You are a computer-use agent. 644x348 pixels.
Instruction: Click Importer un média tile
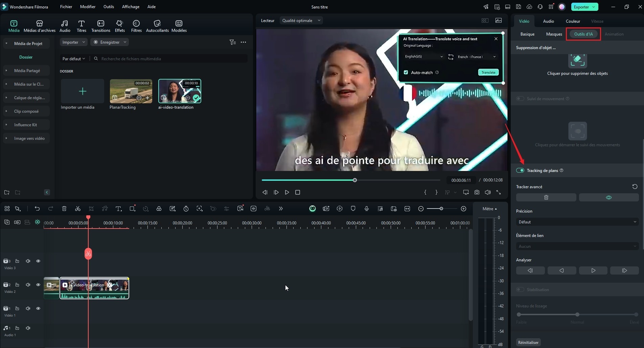tap(83, 91)
